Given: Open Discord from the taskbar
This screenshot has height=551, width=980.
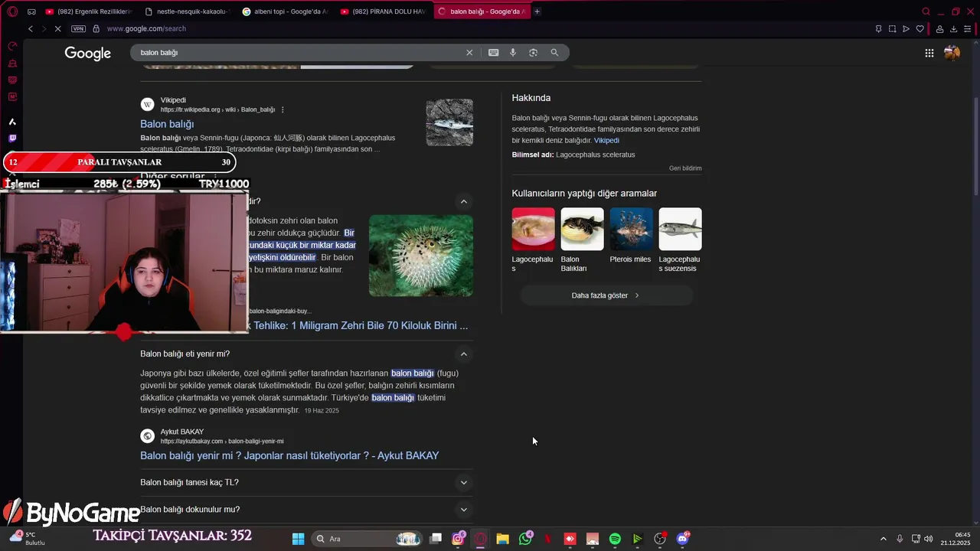Looking at the screenshot, I should click(682, 539).
